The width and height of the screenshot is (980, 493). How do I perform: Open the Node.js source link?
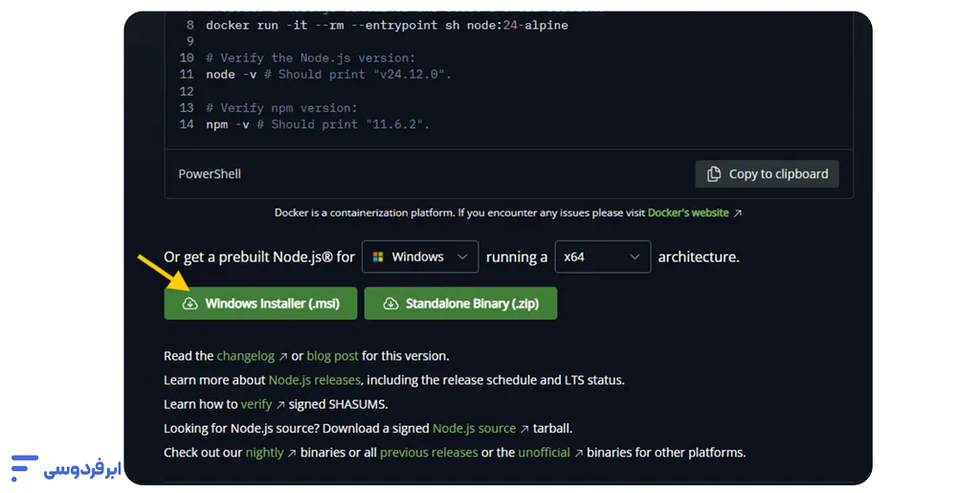(475, 429)
